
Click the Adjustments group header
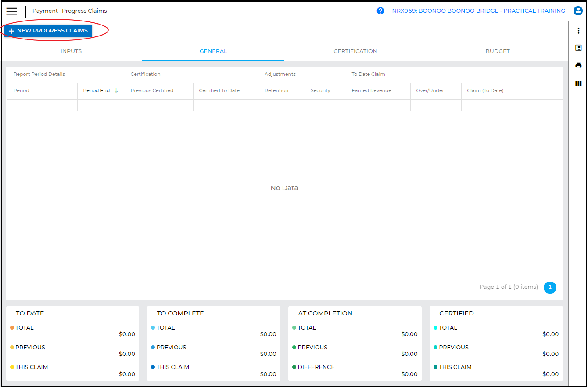[303, 75]
